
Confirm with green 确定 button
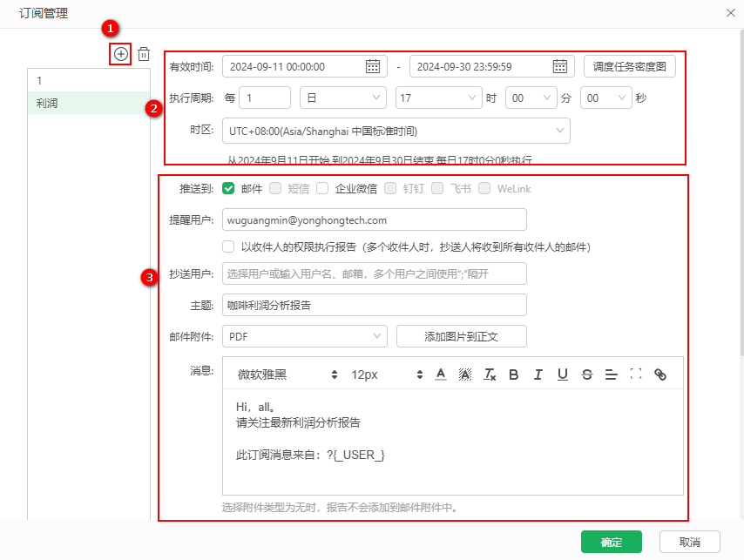point(612,542)
